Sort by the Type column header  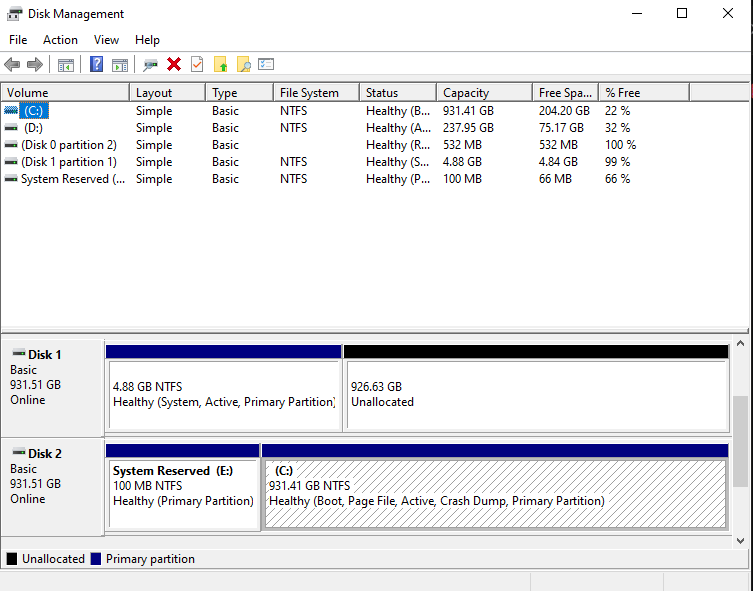pos(240,93)
